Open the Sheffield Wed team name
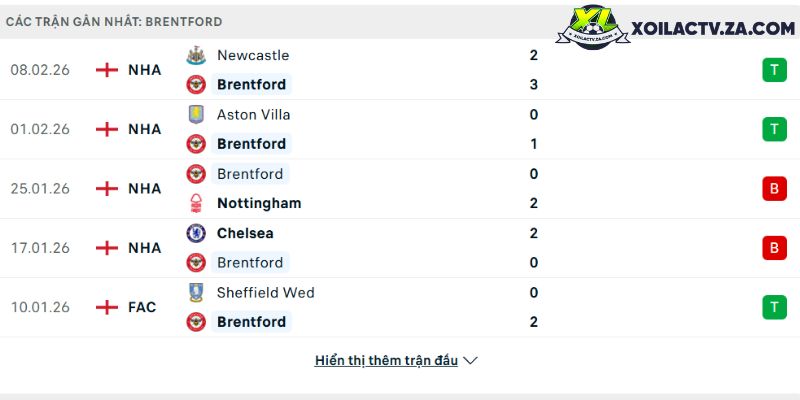Viewport: 800px width, 400px height. tap(265, 293)
